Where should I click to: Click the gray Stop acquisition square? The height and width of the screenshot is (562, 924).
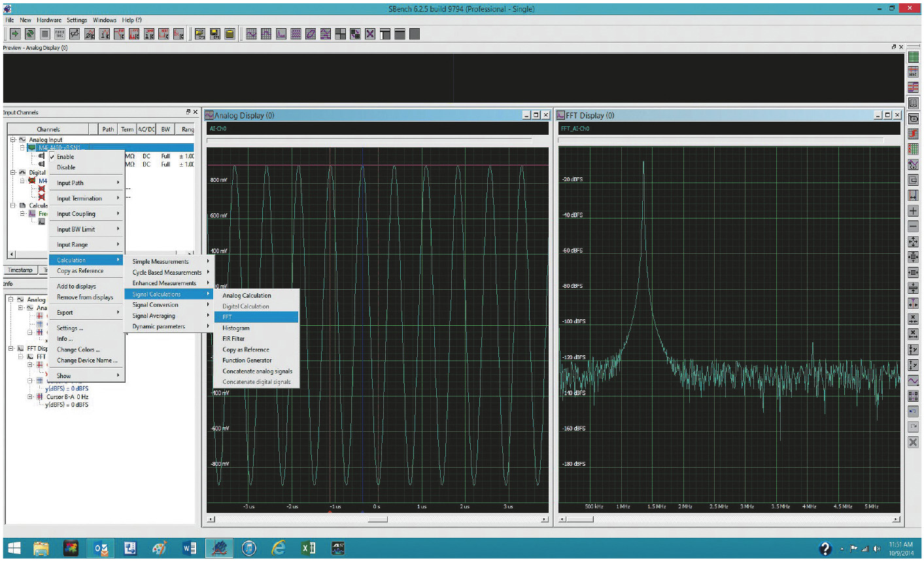(x=45, y=34)
